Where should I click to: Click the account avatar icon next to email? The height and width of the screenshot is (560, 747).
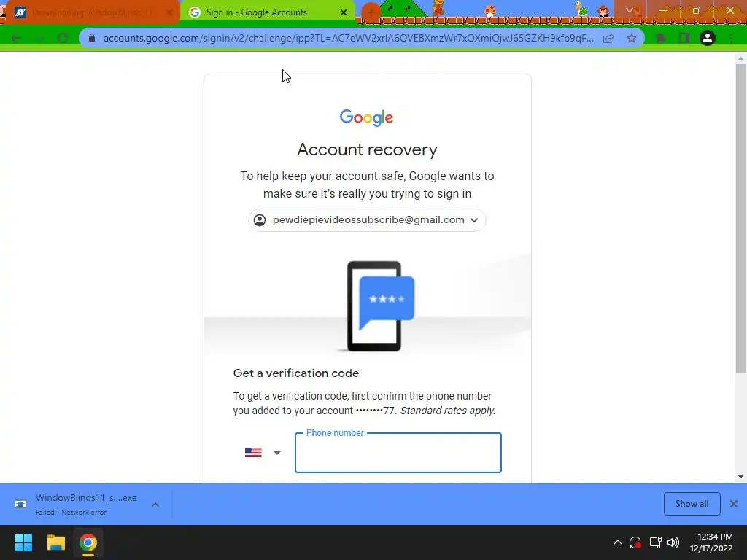point(260,220)
